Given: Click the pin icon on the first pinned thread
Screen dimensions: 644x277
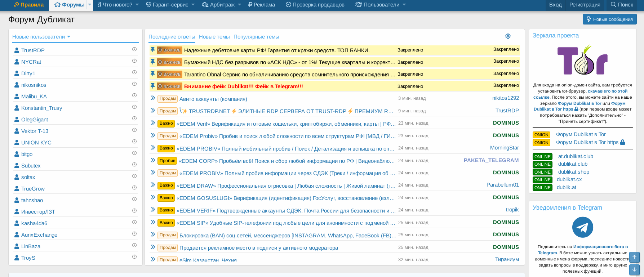Looking at the screenshot, I should 152,50.
